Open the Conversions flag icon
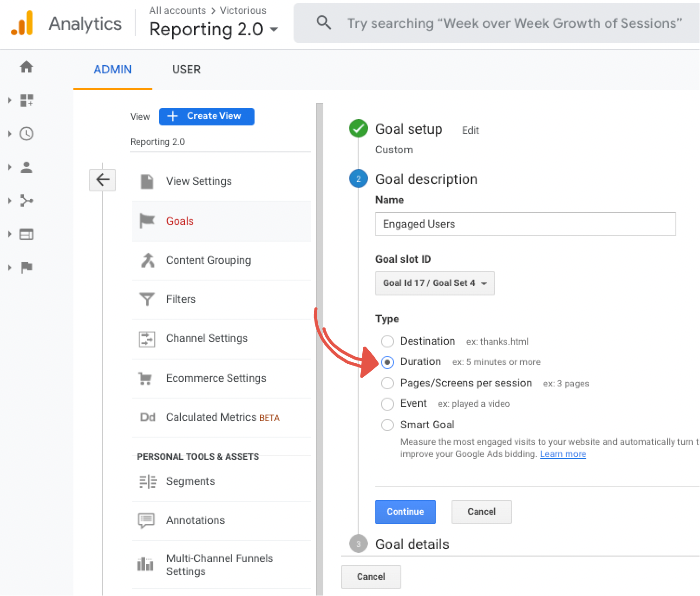Viewport: 700px width, 596px height. [x=26, y=268]
